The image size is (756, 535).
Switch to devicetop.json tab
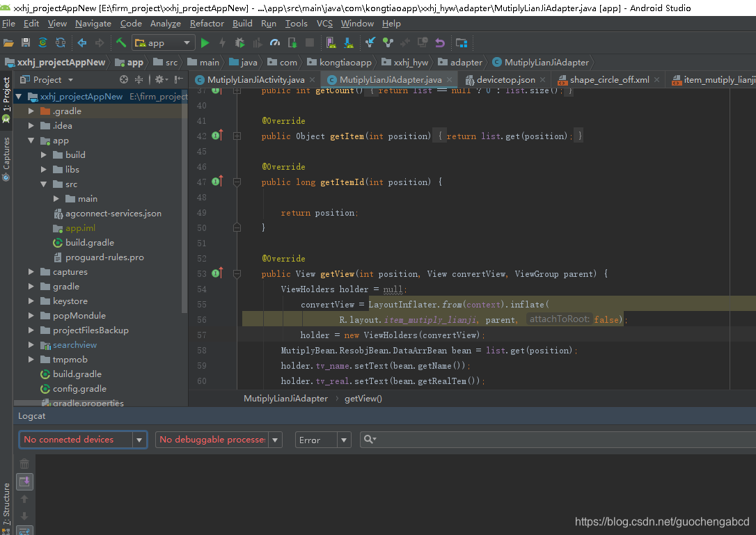point(506,80)
